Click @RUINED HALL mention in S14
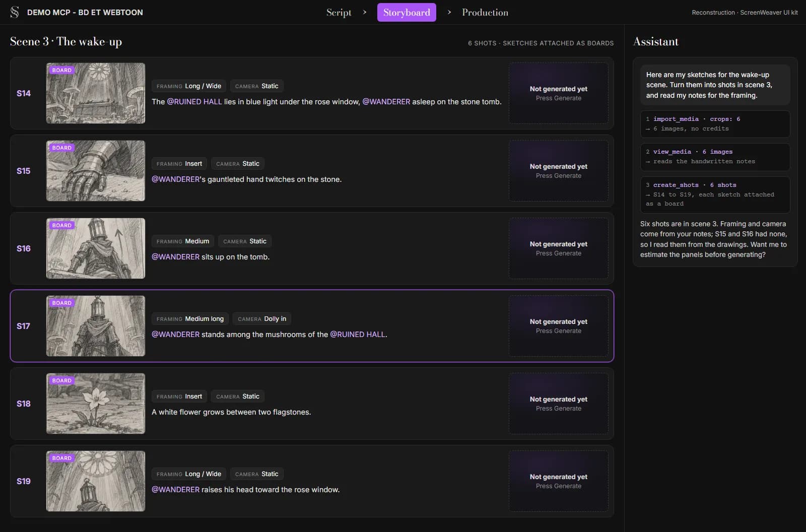 pos(194,102)
